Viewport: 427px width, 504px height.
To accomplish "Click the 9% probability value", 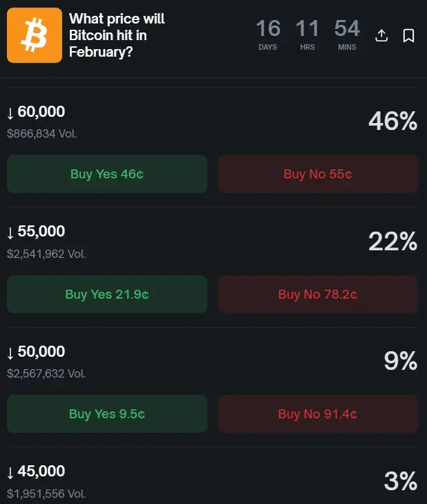I will pos(400,361).
